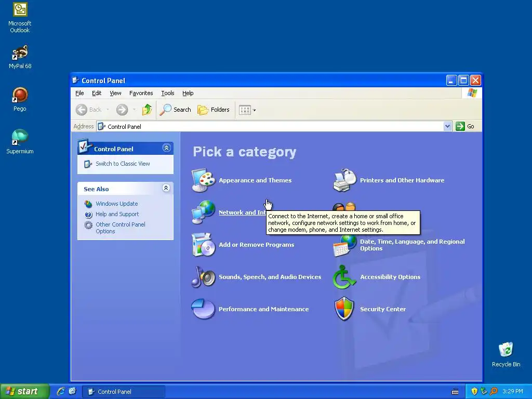Image resolution: width=532 pixels, height=399 pixels.
Task: Click the Up folder toolbar icon
Action: [x=147, y=110]
